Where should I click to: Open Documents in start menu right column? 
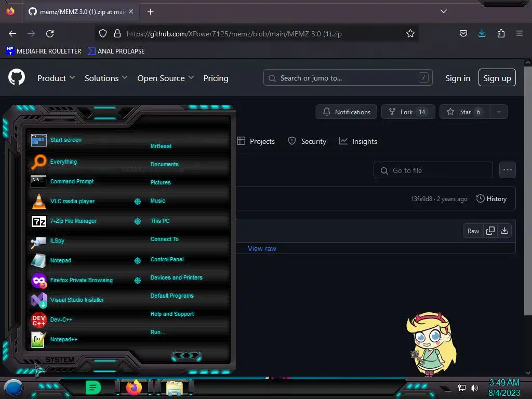pyautogui.click(x=164, y=164)
